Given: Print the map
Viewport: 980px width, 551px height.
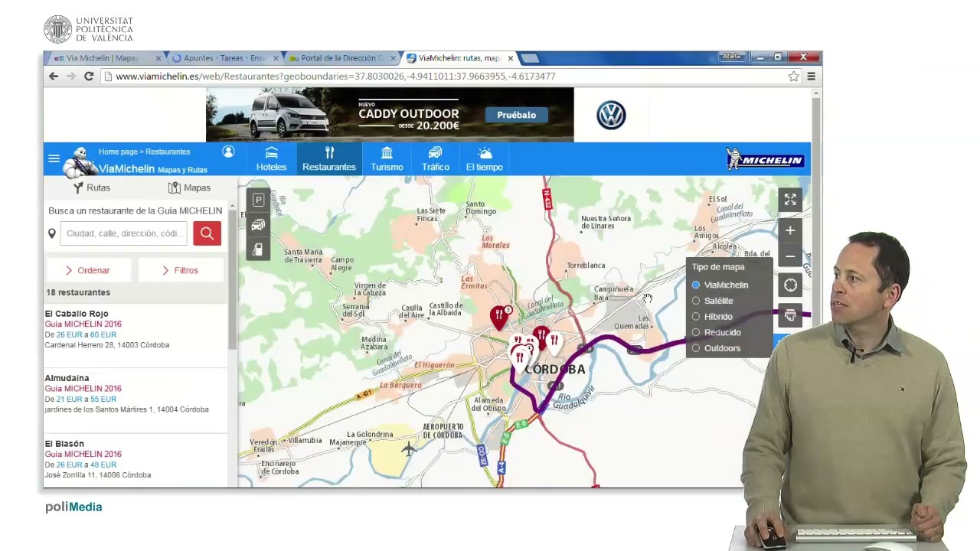Looking at the screenshot, I should tap(790, 315).
